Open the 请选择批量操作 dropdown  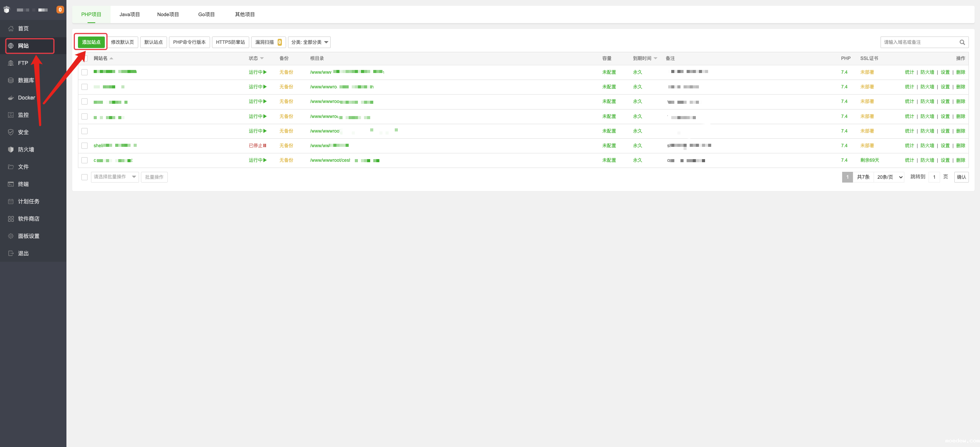tap(114, 177)
